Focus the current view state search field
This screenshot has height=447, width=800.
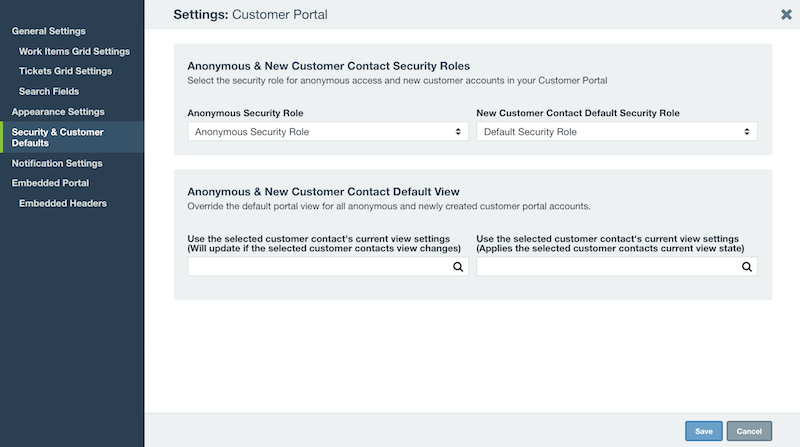pos(617,266)
